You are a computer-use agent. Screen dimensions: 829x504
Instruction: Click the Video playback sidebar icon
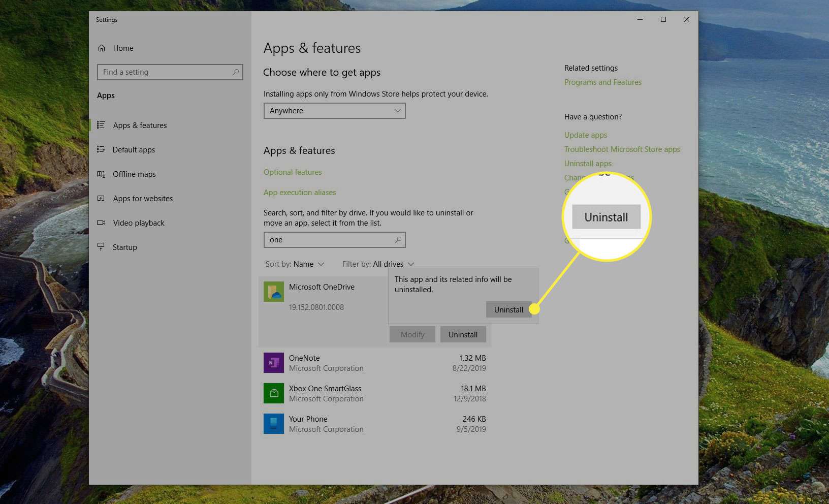101,223
